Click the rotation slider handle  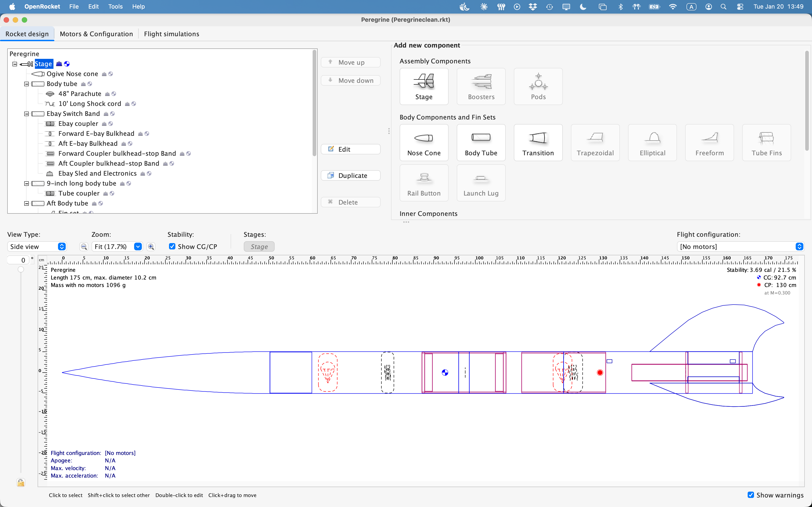pos(21,270)
